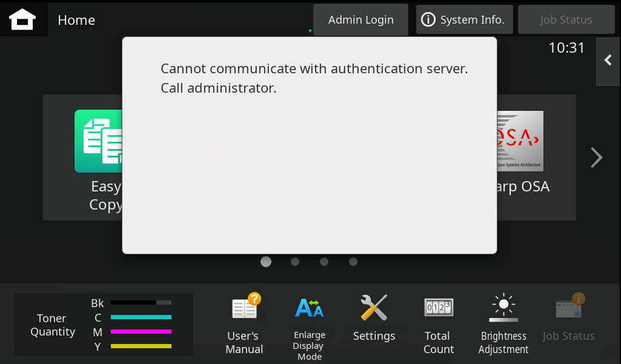Image resolution: width=621 pixels, height=364 pixels.
Task: Dismiss the authentication server error dialog
Action: [x=309, y=144]
